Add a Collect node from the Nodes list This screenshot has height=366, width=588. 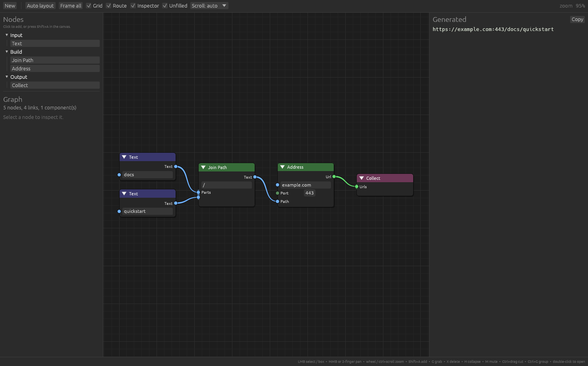coord(55,85)
